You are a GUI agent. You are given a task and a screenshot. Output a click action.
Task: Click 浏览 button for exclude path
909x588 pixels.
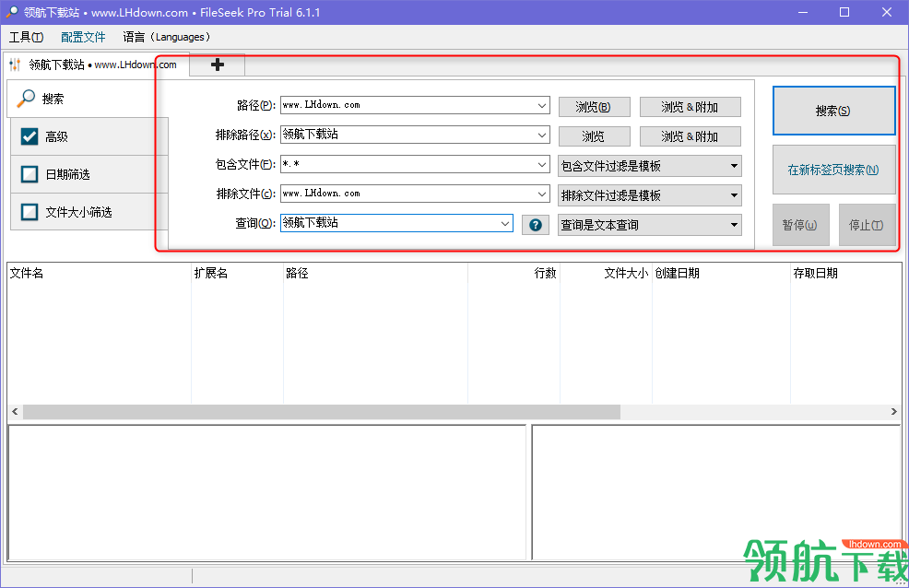coord(594,136)
